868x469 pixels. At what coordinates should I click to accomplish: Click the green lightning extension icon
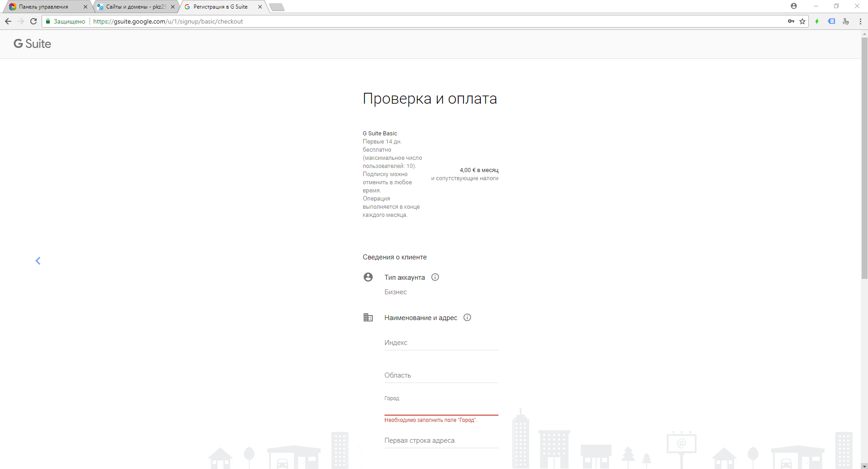click(x=817, y=21)
